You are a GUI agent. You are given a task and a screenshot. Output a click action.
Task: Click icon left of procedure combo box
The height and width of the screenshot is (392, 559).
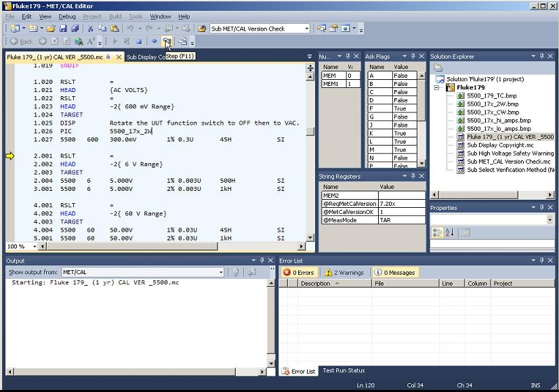(202, 28)
